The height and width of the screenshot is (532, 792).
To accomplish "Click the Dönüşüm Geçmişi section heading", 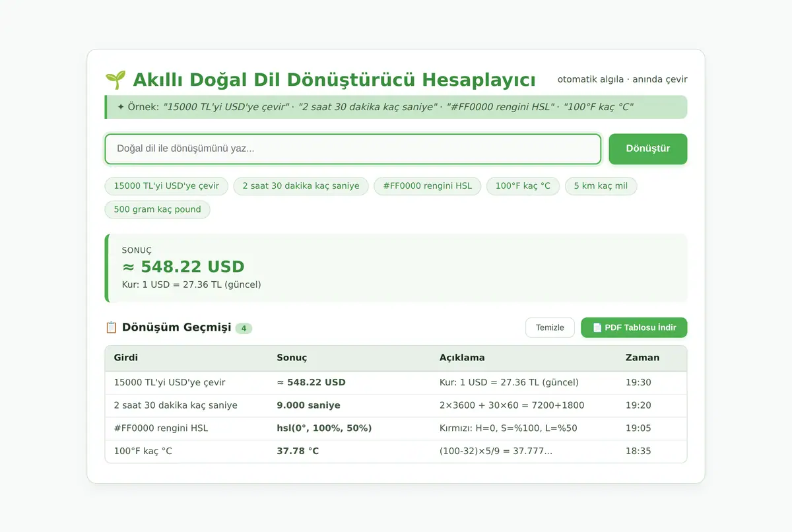I will coord(176,327).
